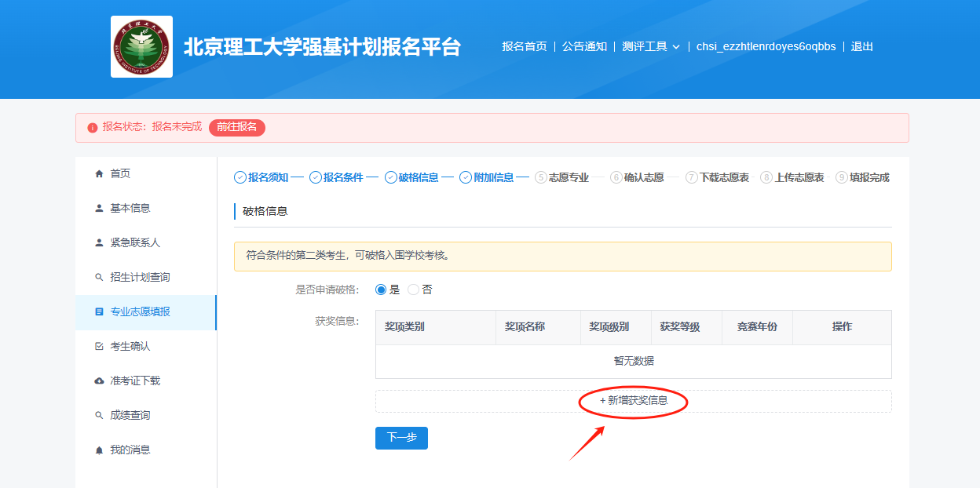Click the magnifier icon beside 招生计划查询

point(99,277)
